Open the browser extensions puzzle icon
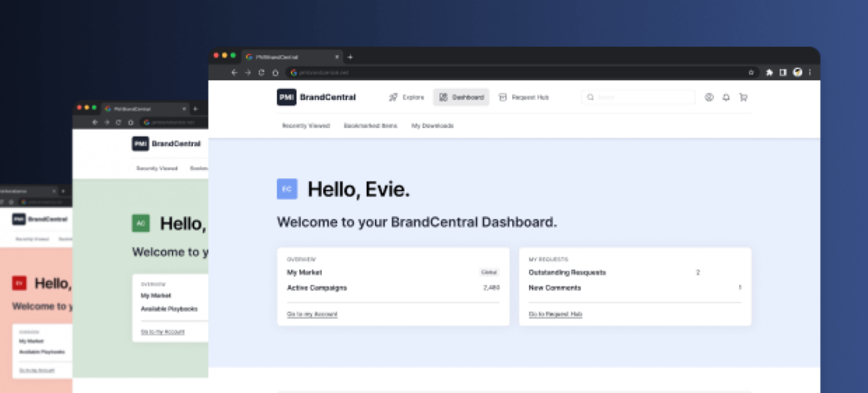 [x=770, y=72]
